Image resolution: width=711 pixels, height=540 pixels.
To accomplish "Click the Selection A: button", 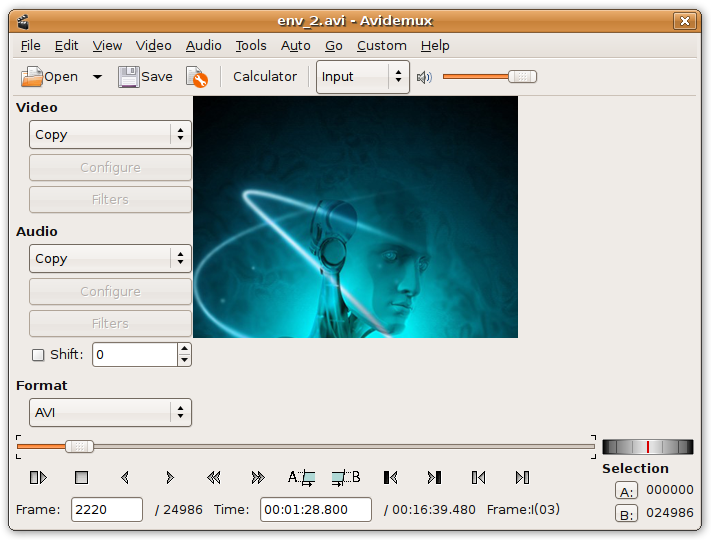I will click(626, 491).
